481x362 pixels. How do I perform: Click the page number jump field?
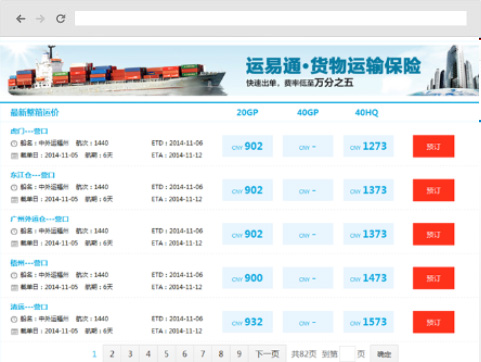point(347,354)
